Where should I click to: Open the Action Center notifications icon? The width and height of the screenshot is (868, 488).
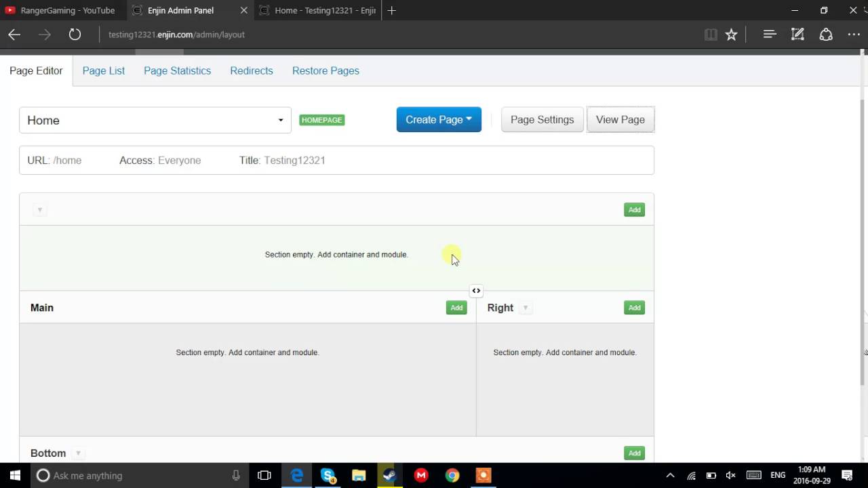[x=847, y=475]
